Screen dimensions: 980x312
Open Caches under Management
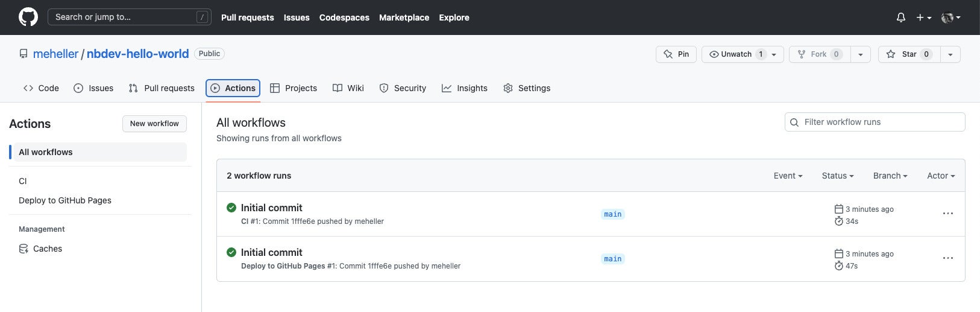48,249
